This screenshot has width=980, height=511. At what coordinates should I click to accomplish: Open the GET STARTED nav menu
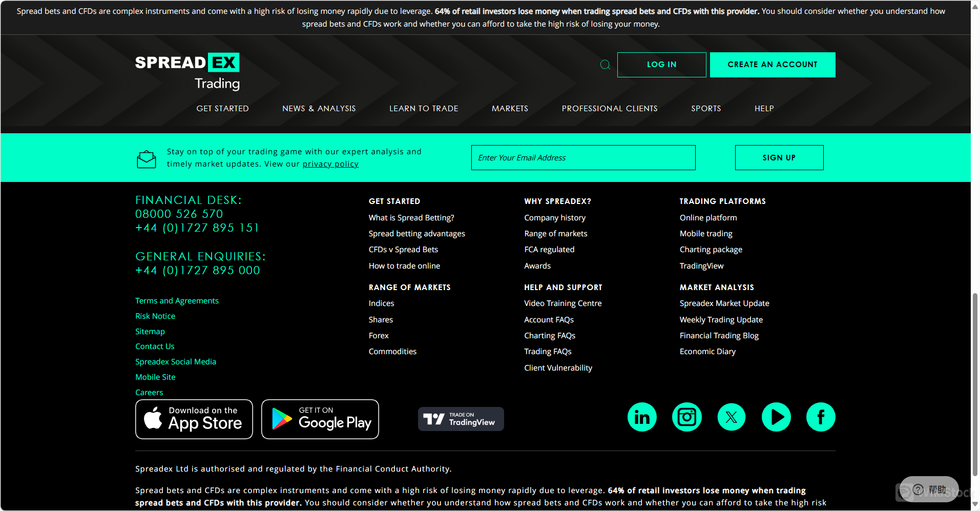[223, 109]
